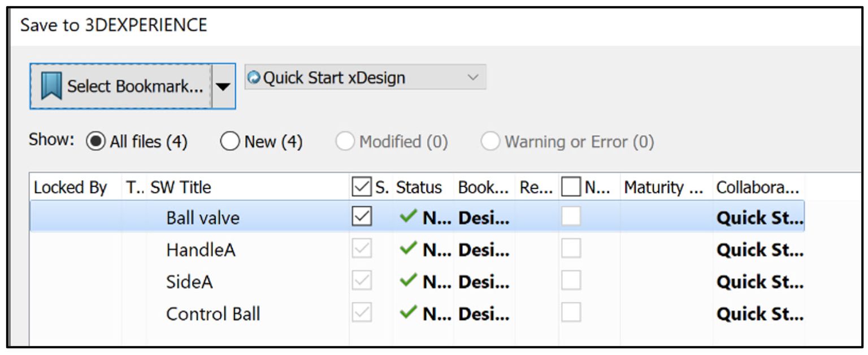This screenshot has width=868, height=355.
Task: Click the Maturity column header
Action: click(x=664, y=187)
